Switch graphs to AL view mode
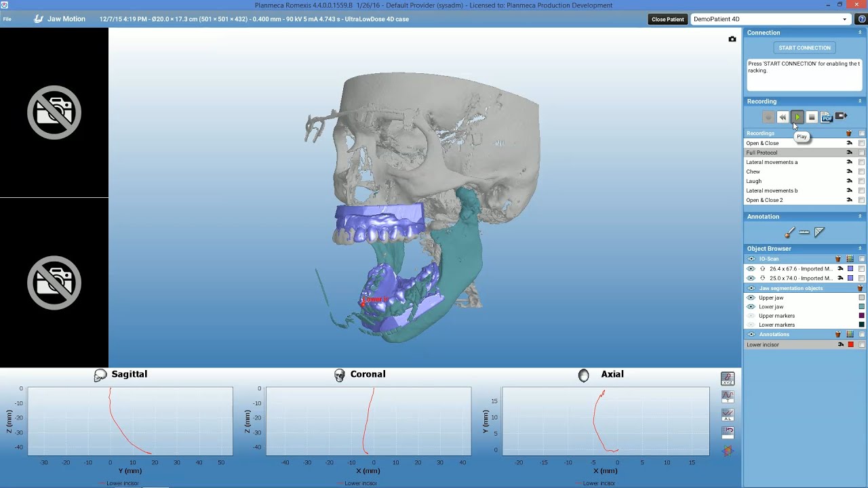 point(728,414)
